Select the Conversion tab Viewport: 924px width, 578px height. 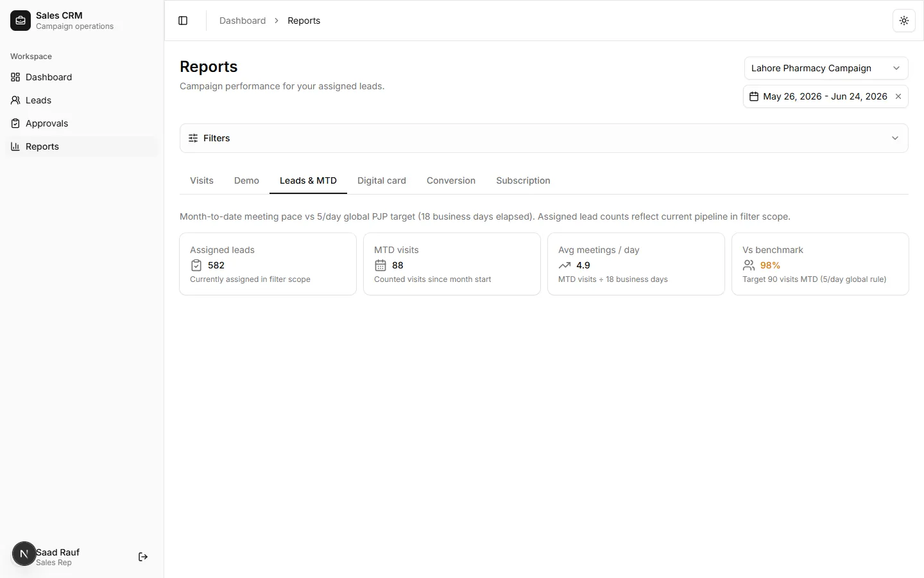click(x=451, y=180)
